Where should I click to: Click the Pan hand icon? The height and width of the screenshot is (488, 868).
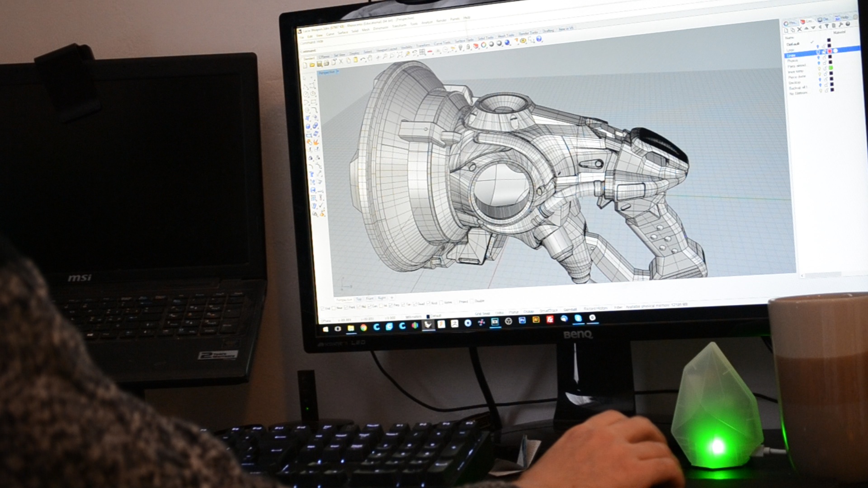(x=370, y=58)
